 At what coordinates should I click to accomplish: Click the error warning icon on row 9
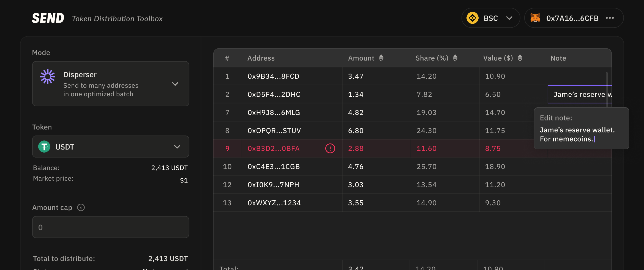(x=330, y=148)
